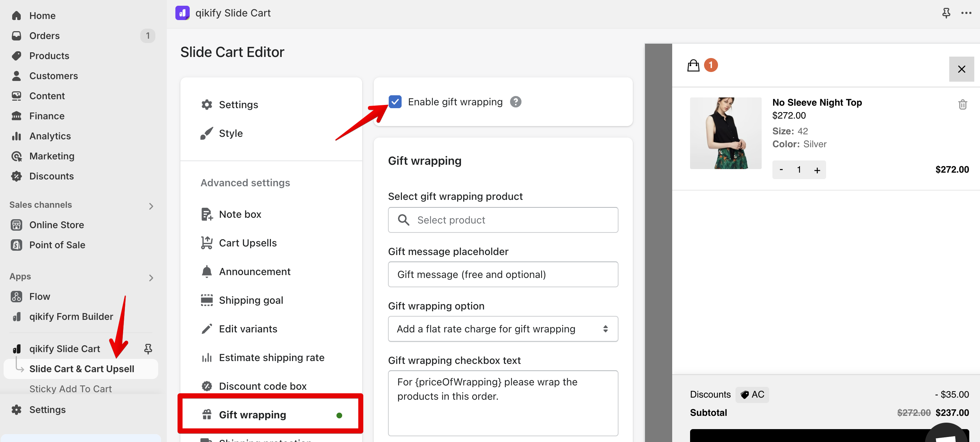Click the Settings gear icon in editor panel
This screenshot has height=442, width=980.
tap(207, 104)
